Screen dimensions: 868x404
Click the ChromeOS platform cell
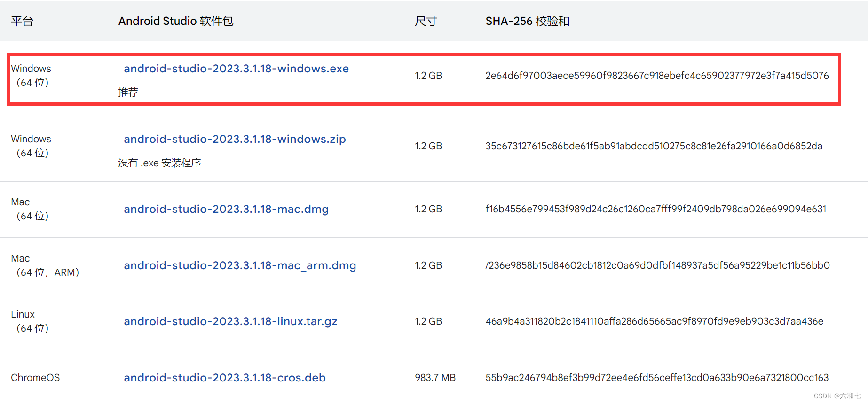coord(35,378)
